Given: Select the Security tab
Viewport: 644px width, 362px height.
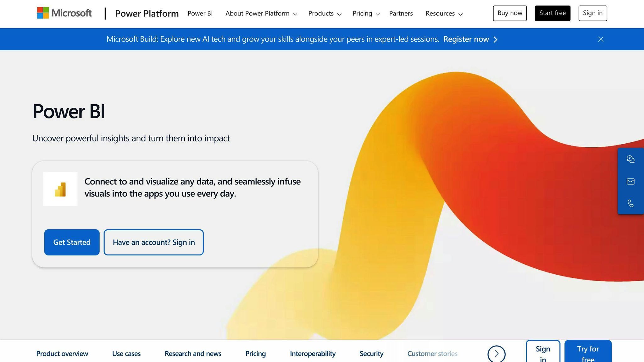Looking at the screenshot, I should click(x=371, y=354).
